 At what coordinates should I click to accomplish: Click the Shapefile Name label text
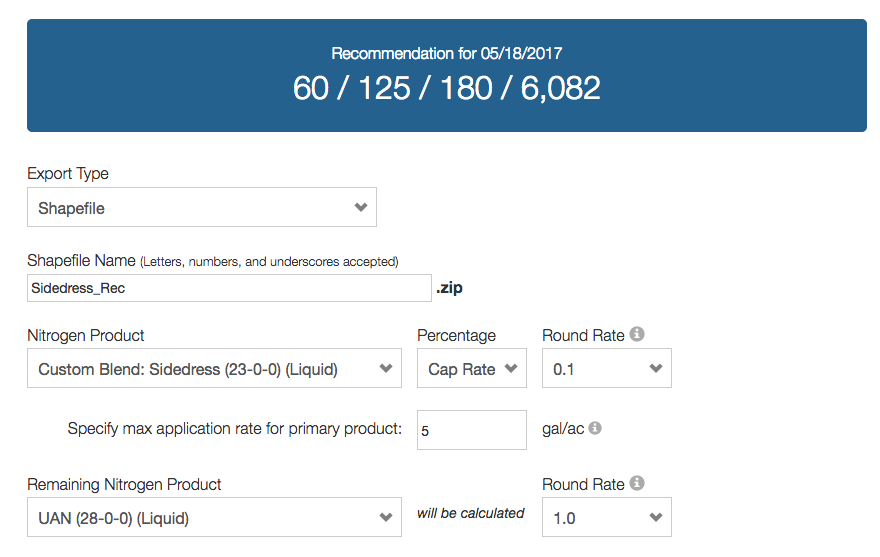(81, 260)
